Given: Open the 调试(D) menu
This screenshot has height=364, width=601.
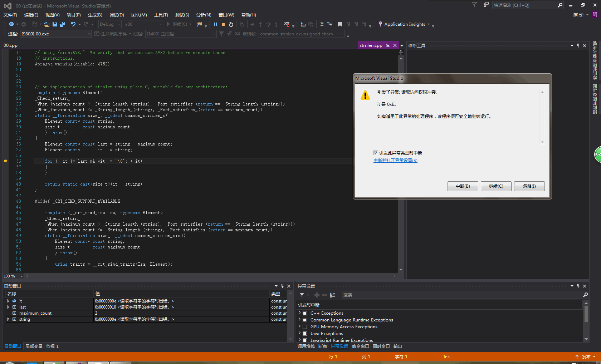Looking at the screenshot, I should [x=117, y=15].
